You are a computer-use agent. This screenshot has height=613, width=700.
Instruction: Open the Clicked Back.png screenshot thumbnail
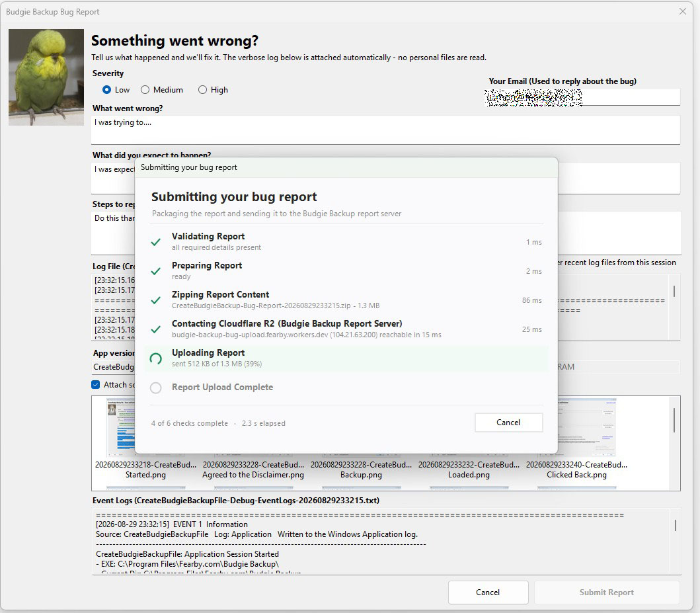[x=586, y=427]
